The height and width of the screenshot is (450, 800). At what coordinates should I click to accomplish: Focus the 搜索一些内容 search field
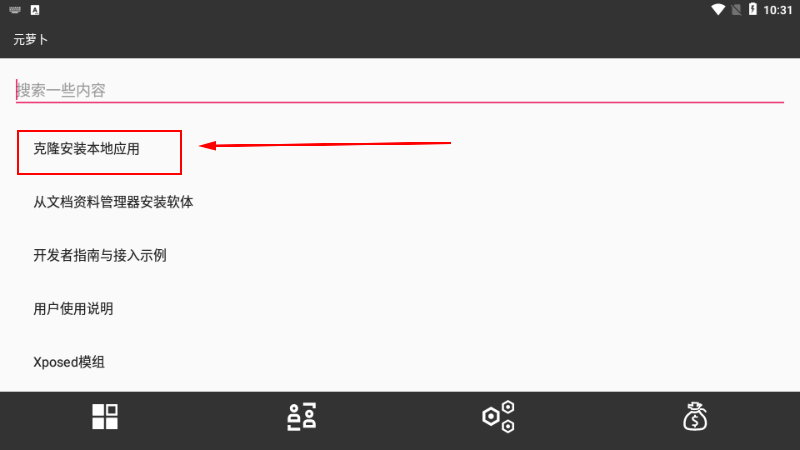click(400, 90)
